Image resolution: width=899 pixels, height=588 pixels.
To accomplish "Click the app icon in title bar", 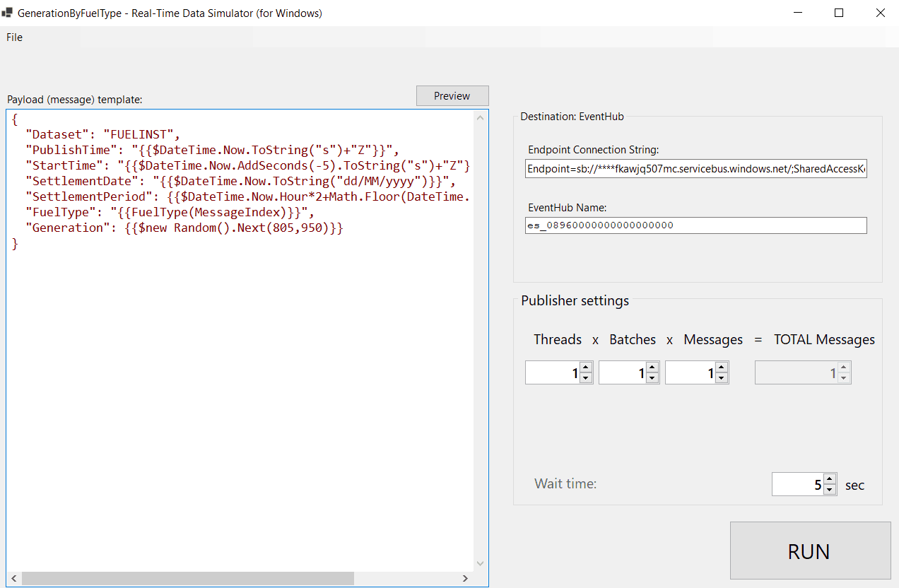I will point(8,13).
